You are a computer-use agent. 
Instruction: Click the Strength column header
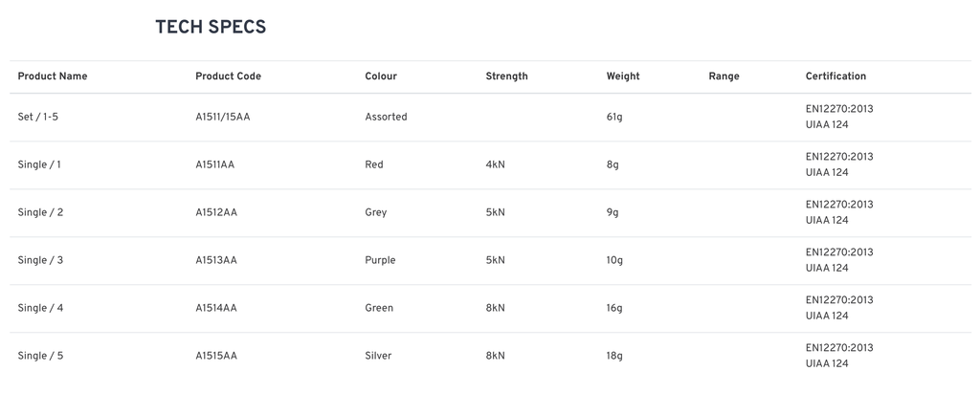tap(507, 76)
